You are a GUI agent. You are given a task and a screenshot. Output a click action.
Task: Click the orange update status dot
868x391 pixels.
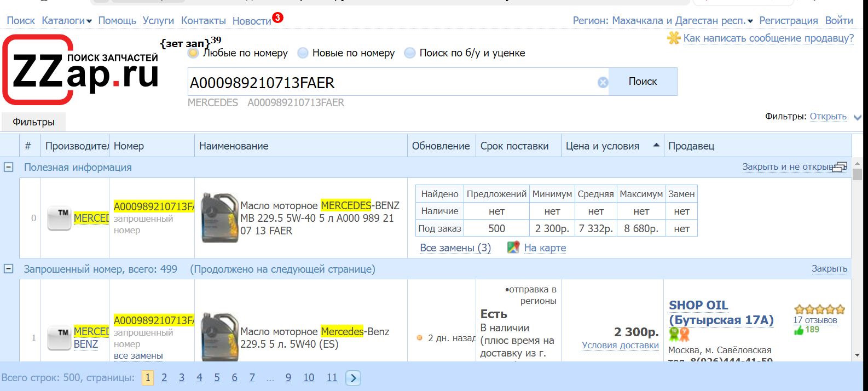tap(420, 338)
